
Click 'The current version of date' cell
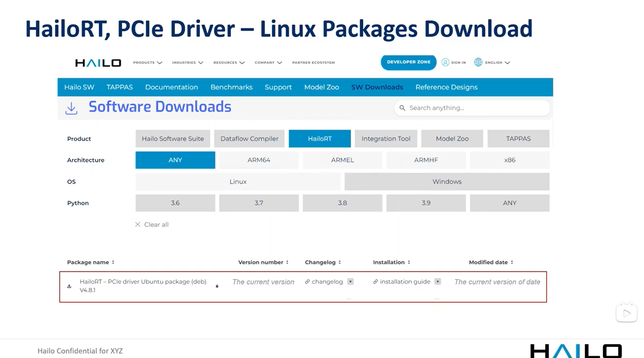point(497,282)
